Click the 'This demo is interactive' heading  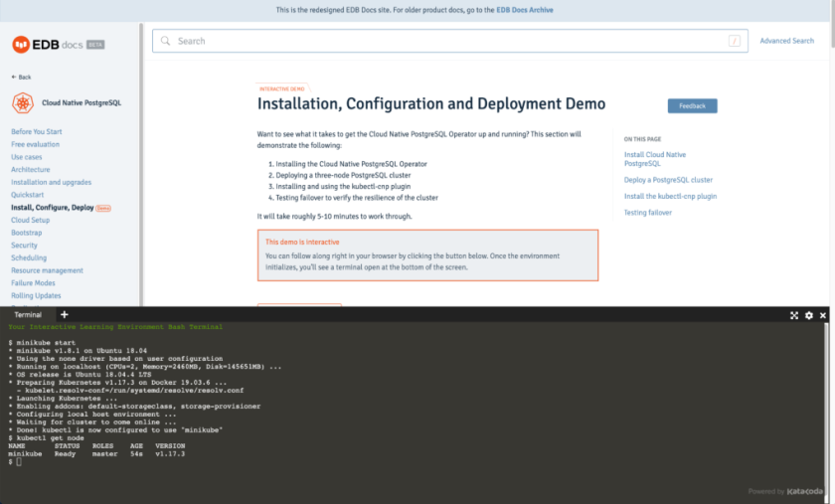tap(302, 242)
